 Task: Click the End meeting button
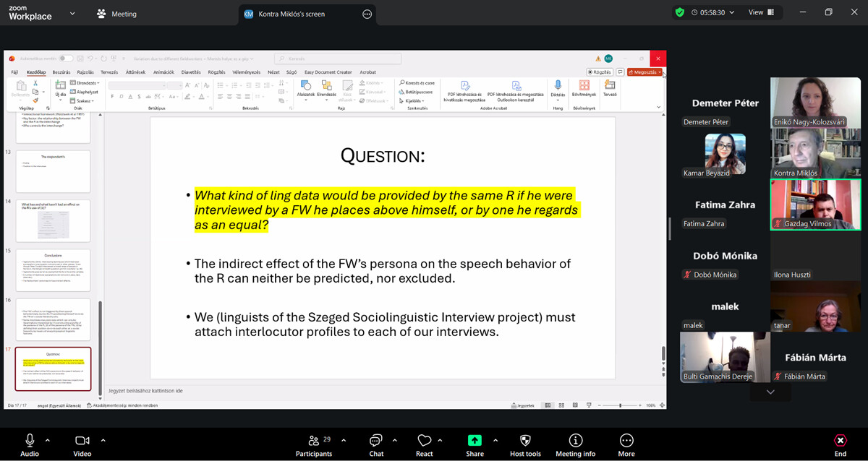tap(841, 441)
